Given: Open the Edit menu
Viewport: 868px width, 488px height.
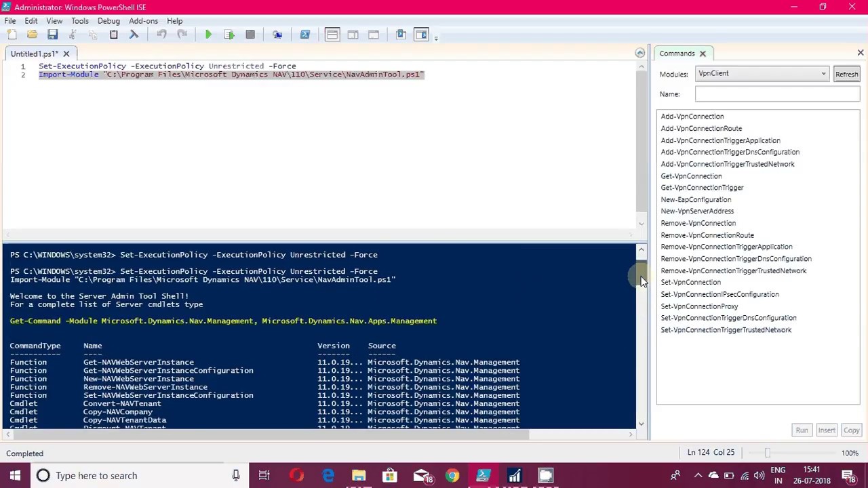Looking at the screenshot, I should (31, 21).
